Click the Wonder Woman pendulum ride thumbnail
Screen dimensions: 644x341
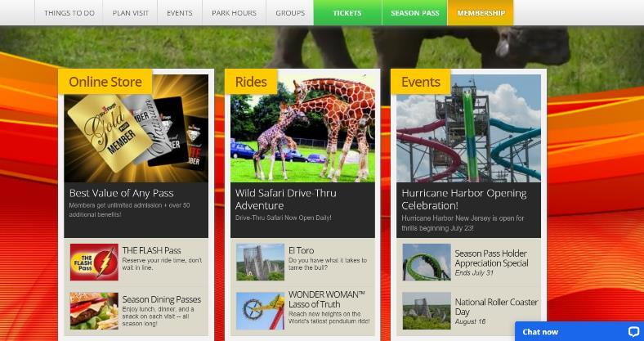tap(261, 311)
